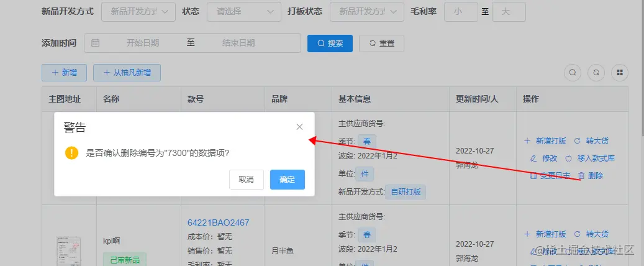Click the product name kpi啊

(x=111, y=241)
